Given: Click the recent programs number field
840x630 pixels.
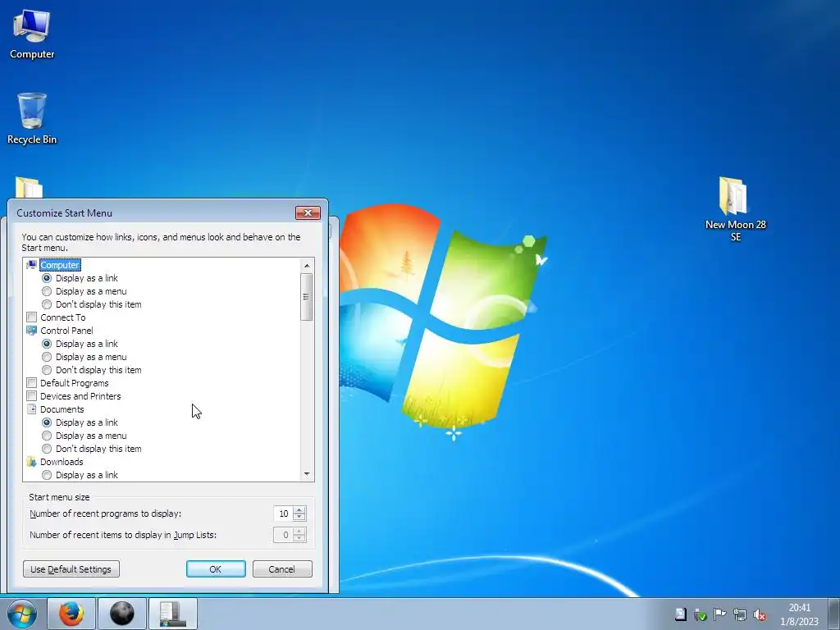Looking at the screenshot, I should 283,514.
